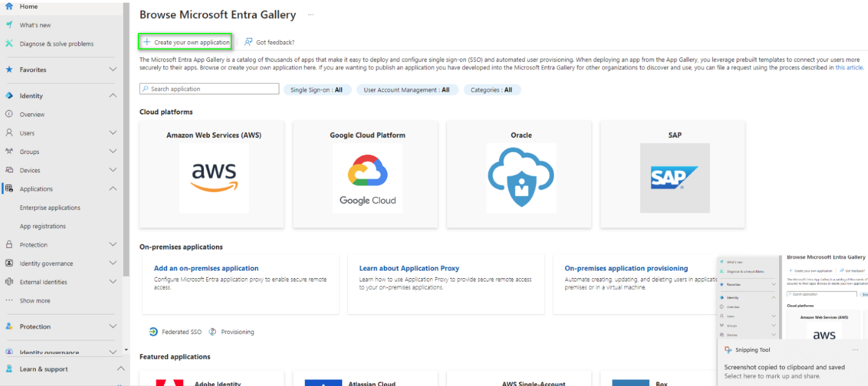Collapse the Identity section chevron
Image resolution: width=868 pixels, height=386 pixels.
pyautogui.click(x=113, y=95)
